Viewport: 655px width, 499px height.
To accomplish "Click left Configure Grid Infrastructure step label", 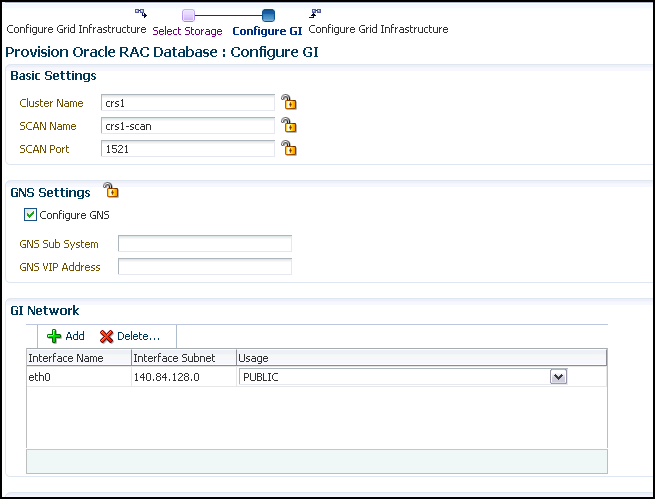I will pos(76,29).
